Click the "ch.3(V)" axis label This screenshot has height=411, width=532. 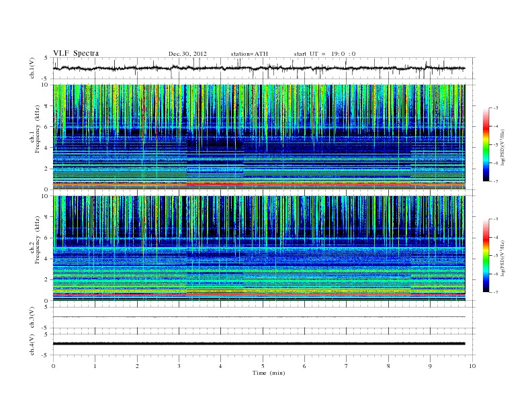[32, 318]
